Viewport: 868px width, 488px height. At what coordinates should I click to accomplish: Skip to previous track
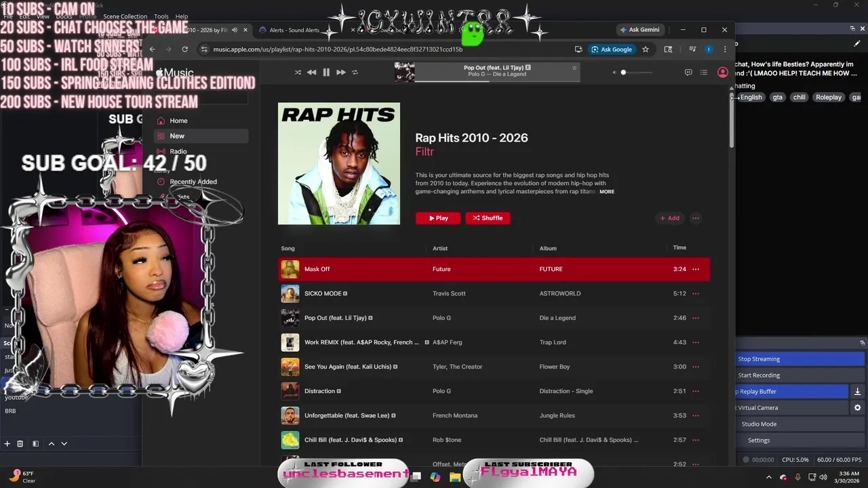[x=311, y=73]
